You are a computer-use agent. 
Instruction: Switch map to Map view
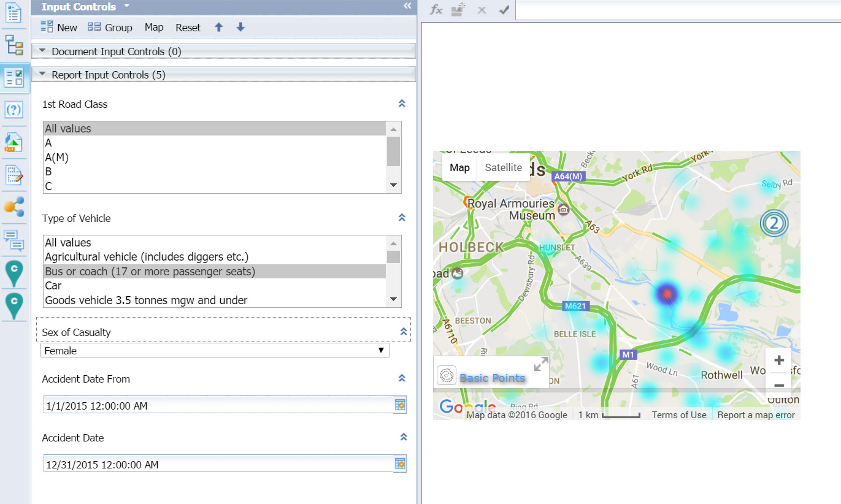(x=459, y=167)
